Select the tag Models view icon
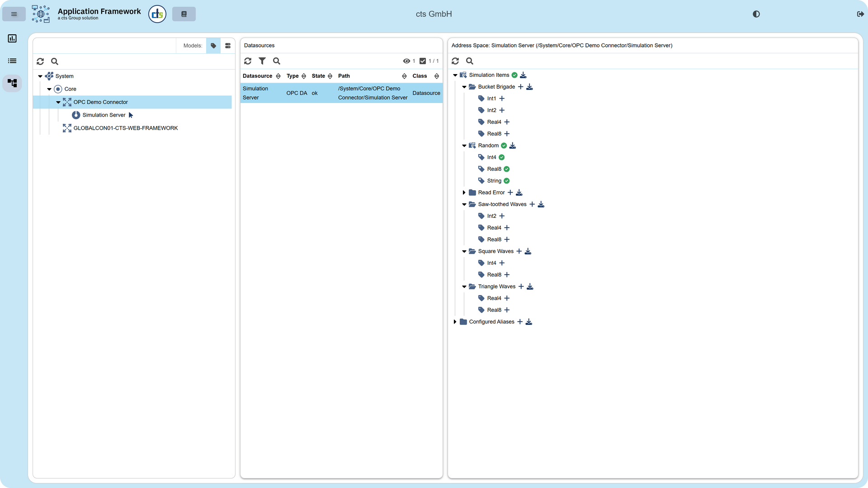The height and width of the screenshot is (488, 868). click(213, 46)
